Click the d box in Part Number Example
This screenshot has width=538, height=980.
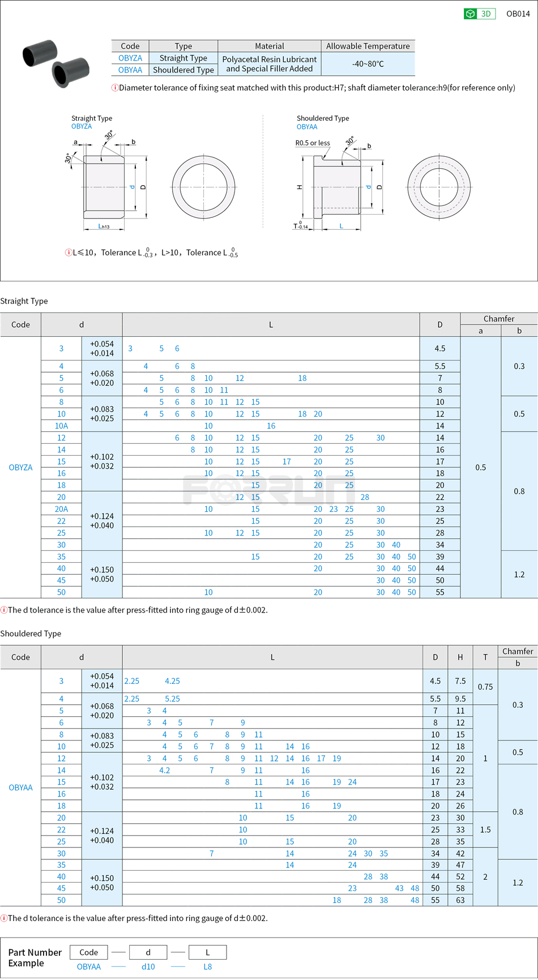pos(148,952)
